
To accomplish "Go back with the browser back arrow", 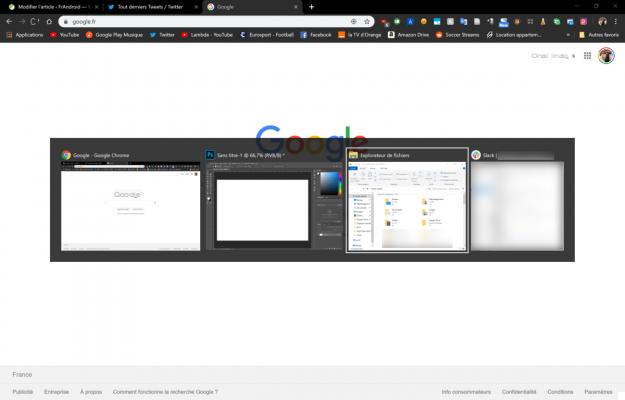I will [9, 22].
